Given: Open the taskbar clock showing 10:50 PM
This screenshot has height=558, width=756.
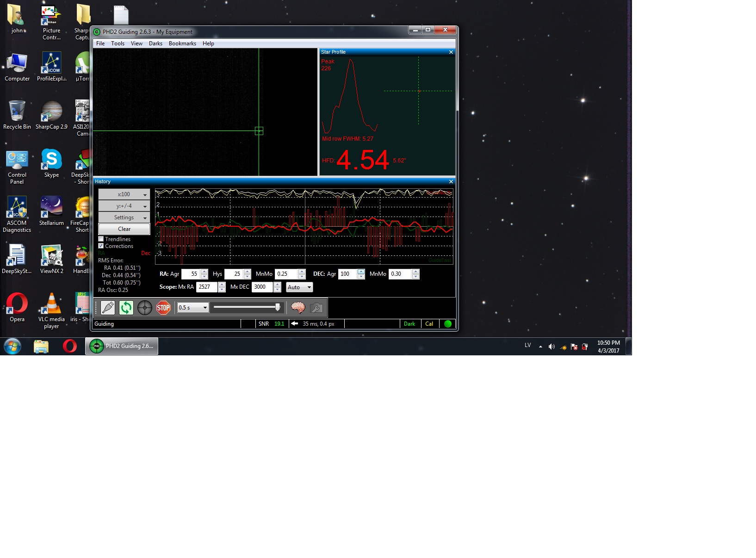Looking at the screenshot, I should click(608, 347).
